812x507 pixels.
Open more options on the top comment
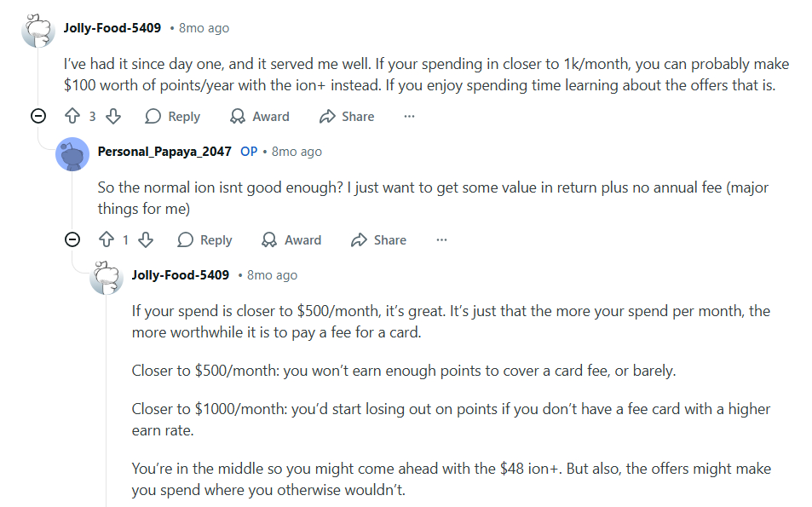[409, 117]
